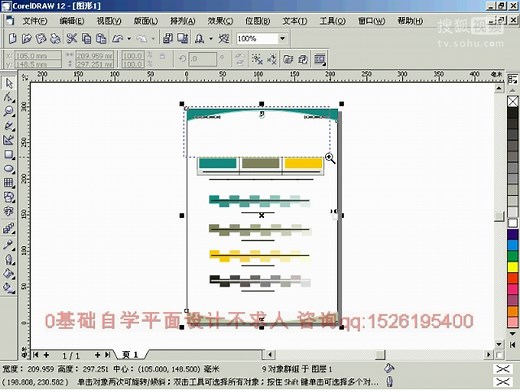Screen dimensions: 520x390
Task: Open the 工具(O) menu
Action: click(x=333, y=21)
